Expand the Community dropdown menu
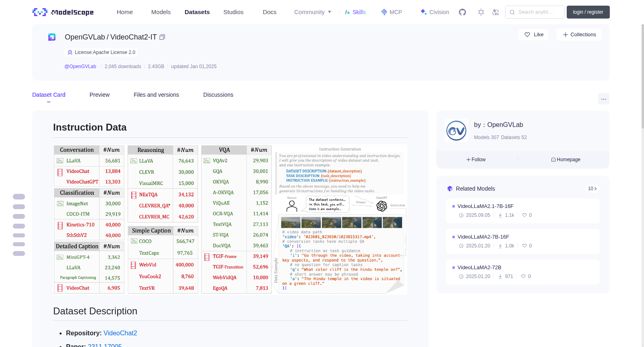Screen dimensions: 644x347 coord(313,12)
